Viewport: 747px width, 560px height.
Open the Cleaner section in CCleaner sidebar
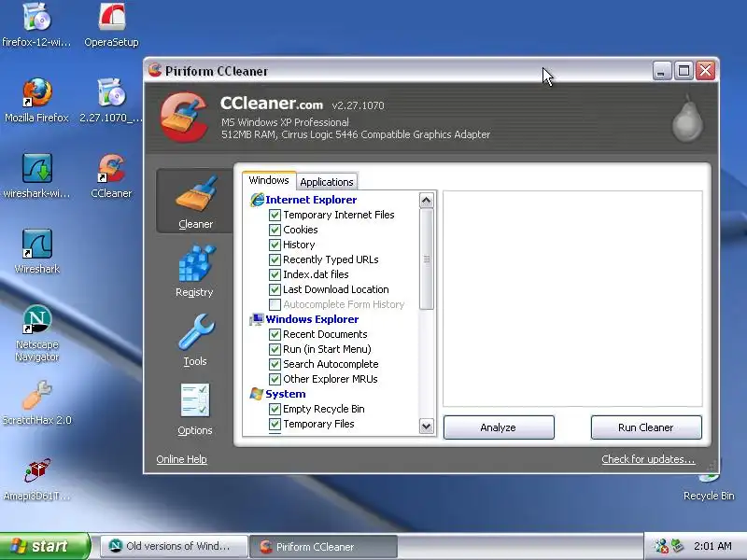tap(195, 201)
